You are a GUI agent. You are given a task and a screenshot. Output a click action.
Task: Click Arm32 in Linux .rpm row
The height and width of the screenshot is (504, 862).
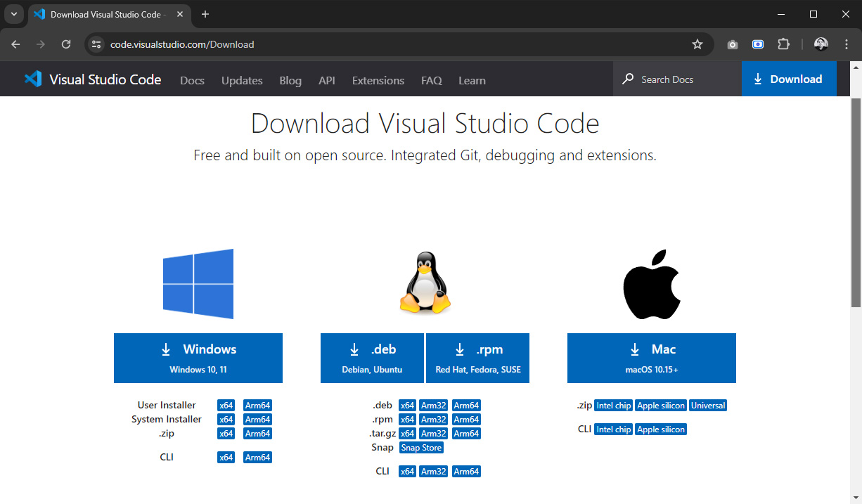click(434, 420)
